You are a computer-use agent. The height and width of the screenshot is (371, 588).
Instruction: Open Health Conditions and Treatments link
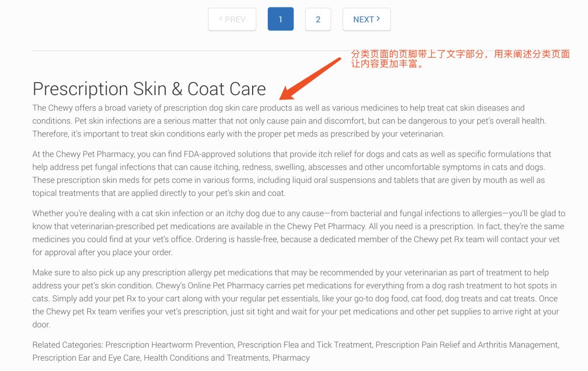[206, 358]
